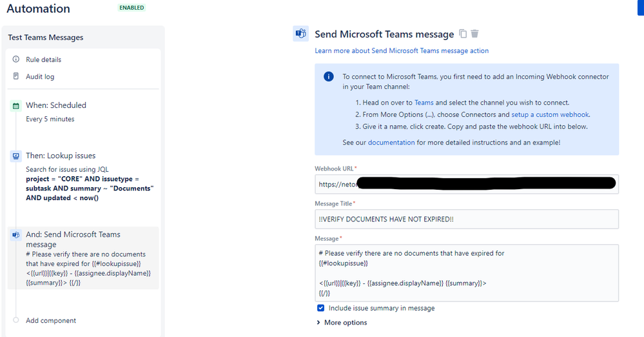Viewport: 644px width, 337px height.
Task: Select the Then: Lookup issues component
Action: pos(61,156)
